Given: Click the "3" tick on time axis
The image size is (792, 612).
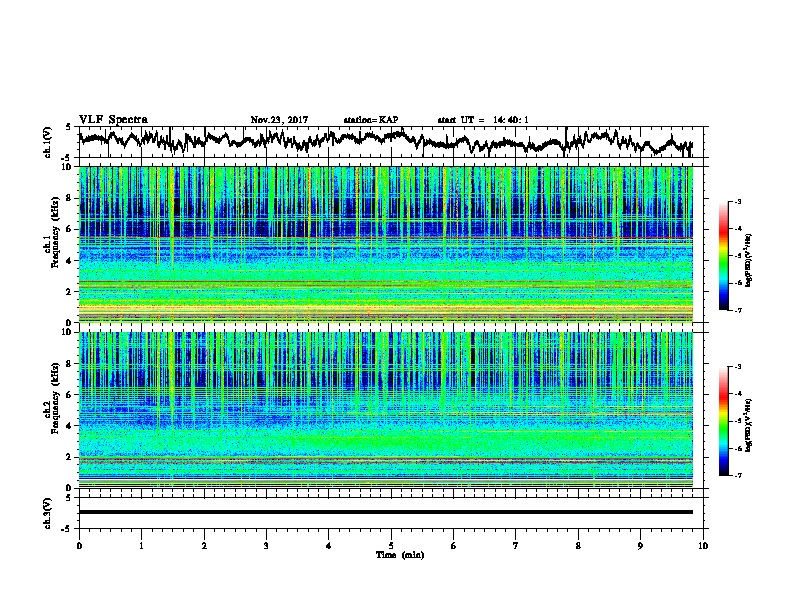Looking at the screenshot, I should 266,546.
